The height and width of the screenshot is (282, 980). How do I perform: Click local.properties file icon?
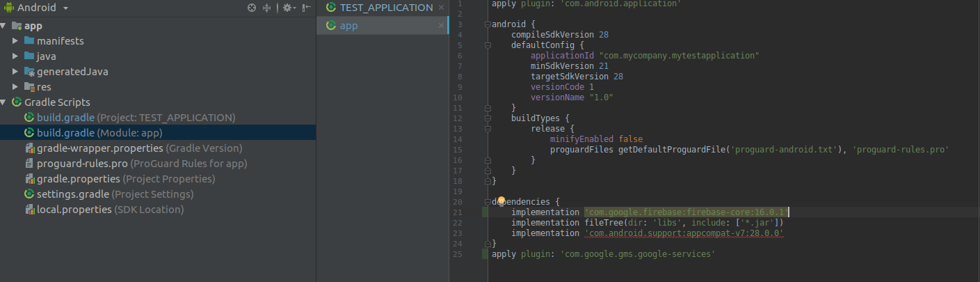click(29, 210)
